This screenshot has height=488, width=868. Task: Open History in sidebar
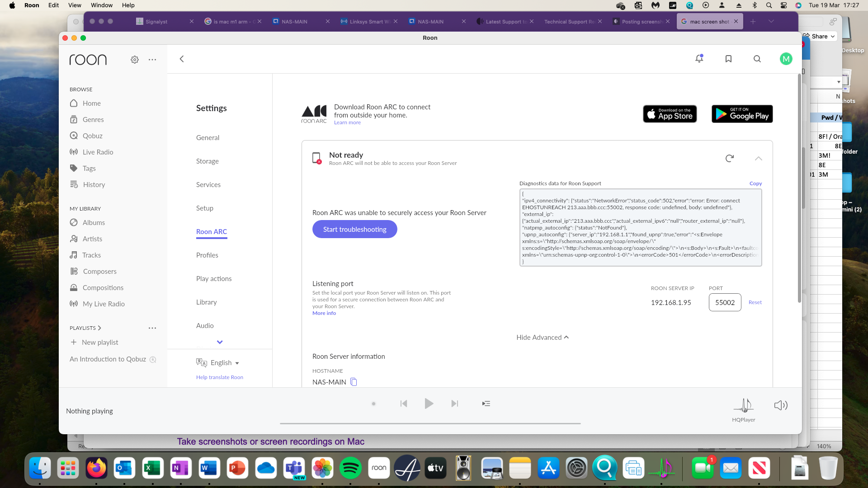[94, 185]
